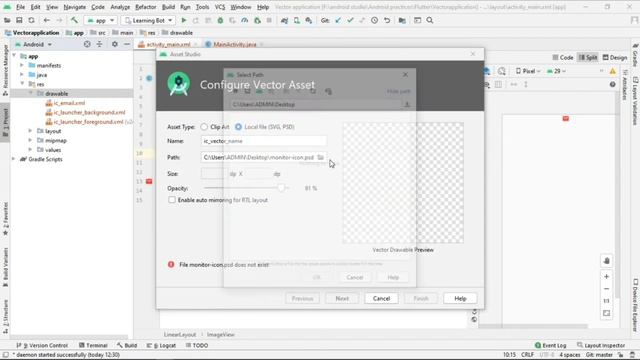Screen dimensions: 640x360
Task: Click the Search Everywhere magnifier icon
Action: (x=430, y=20)
